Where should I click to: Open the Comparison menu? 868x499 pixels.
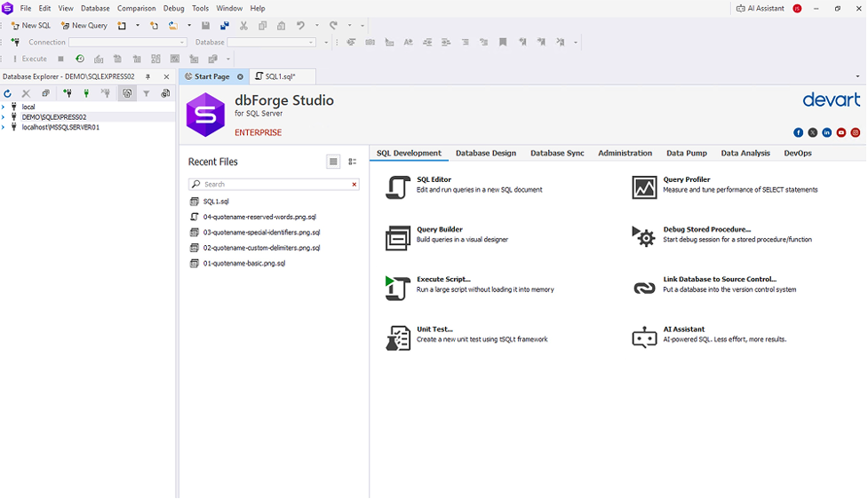[136, 8]
